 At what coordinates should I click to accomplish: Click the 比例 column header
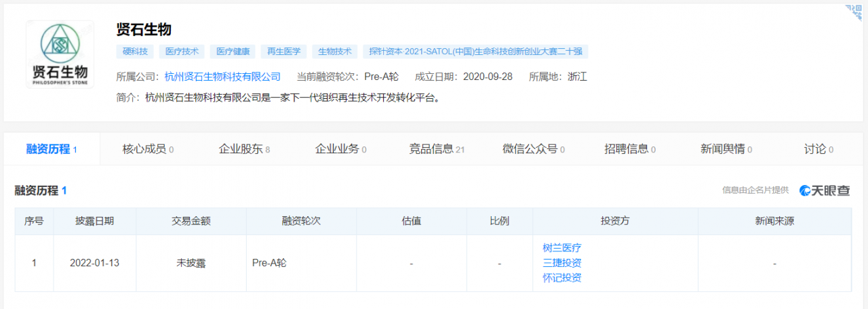click(x=500, y=221)
